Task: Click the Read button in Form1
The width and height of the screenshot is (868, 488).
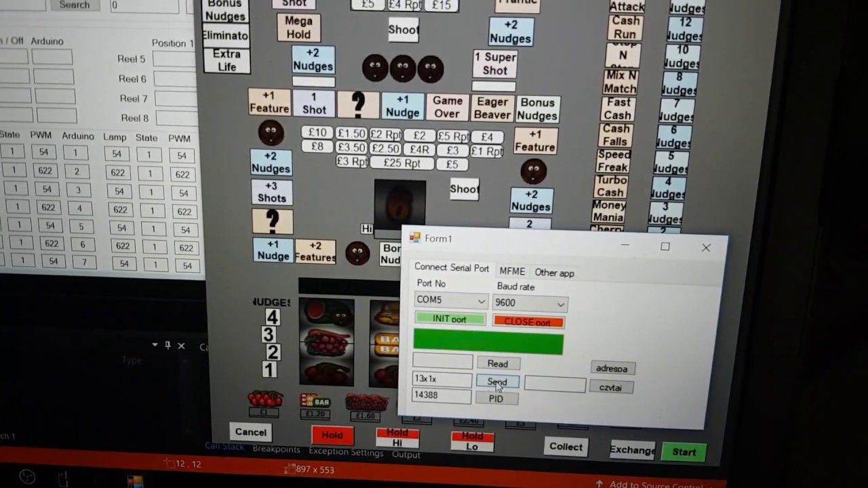Action: [x=498, y=364]
